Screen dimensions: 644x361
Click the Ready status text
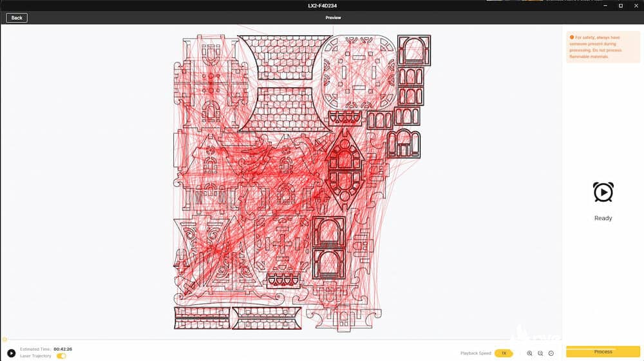tap(603, 218)
